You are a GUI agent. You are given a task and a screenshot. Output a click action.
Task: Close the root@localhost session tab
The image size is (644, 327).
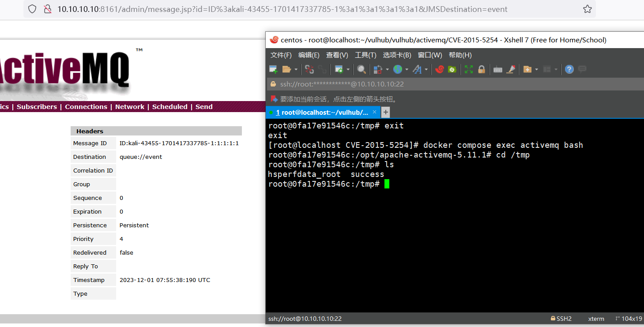(x=375, y=112)
